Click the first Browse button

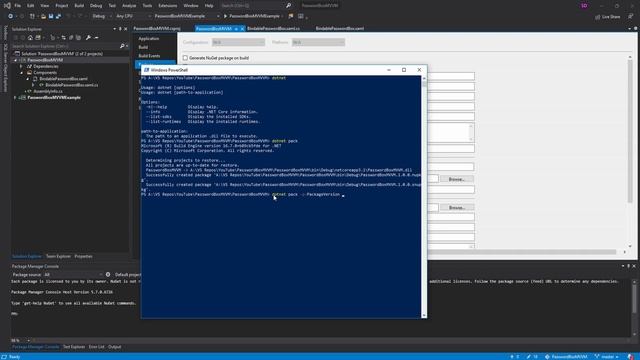tap(457, 179)
